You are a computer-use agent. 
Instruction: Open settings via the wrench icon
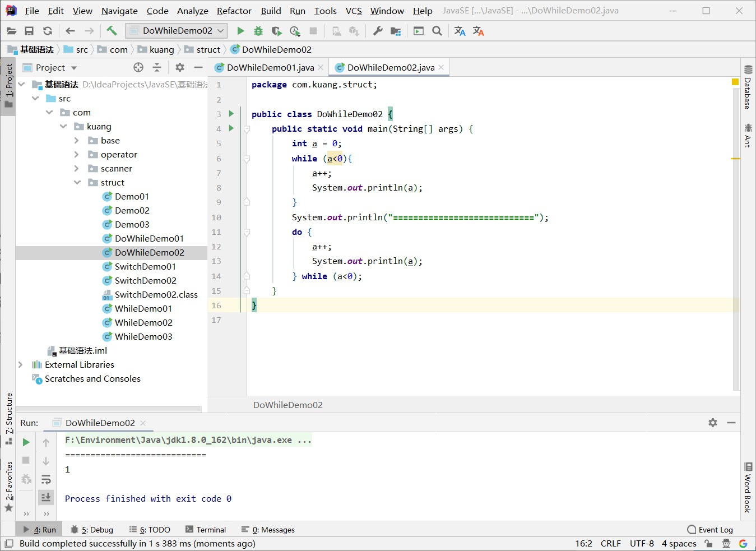[378, 31]
